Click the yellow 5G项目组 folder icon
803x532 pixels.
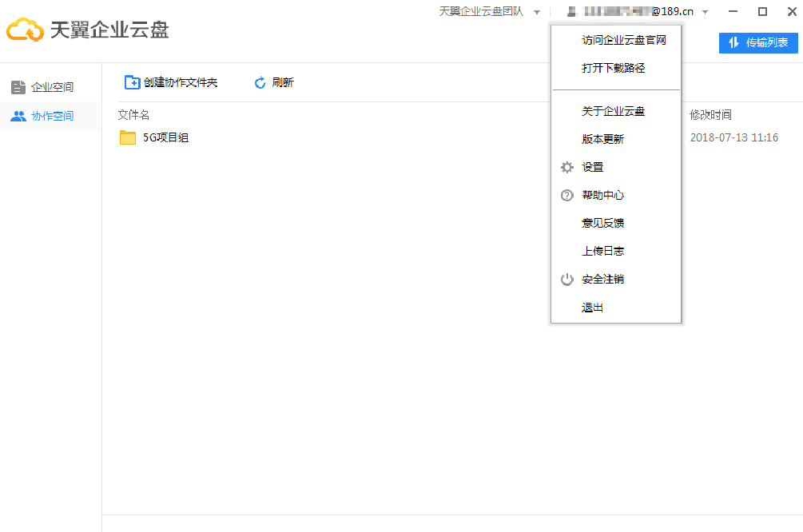point(128,137)
